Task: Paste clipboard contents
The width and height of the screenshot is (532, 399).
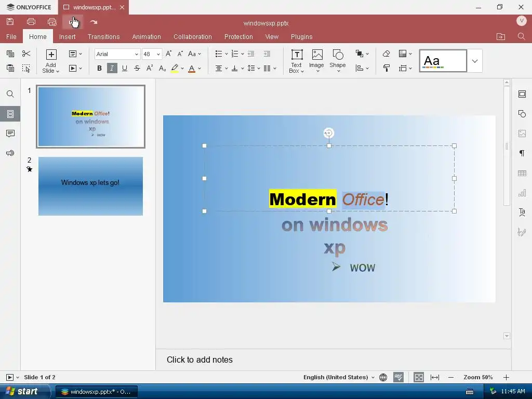Action: (10, 68)
